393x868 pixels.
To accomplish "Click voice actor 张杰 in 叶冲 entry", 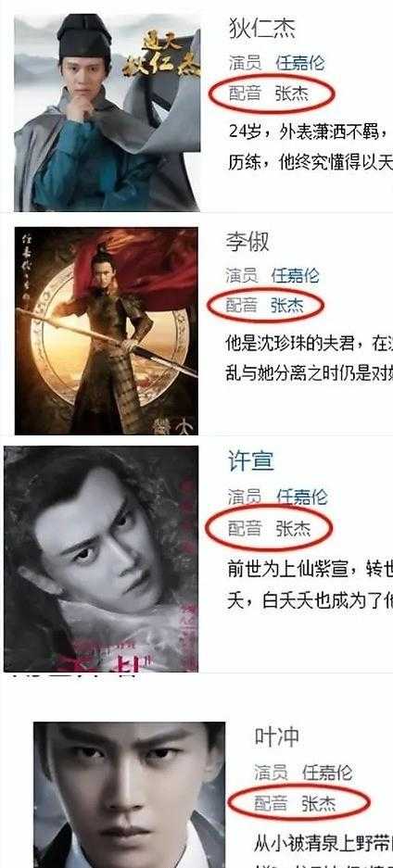I will click(319, 803).
